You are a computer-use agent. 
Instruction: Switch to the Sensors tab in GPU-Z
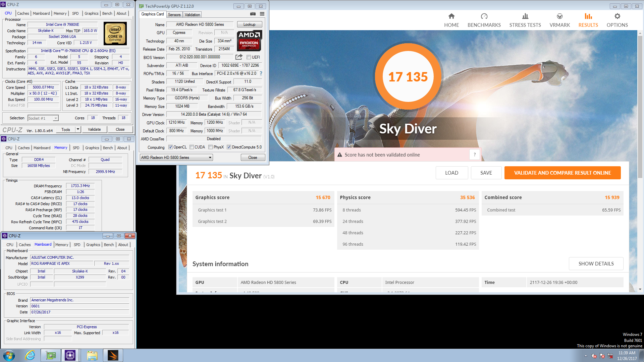(174, 14)
